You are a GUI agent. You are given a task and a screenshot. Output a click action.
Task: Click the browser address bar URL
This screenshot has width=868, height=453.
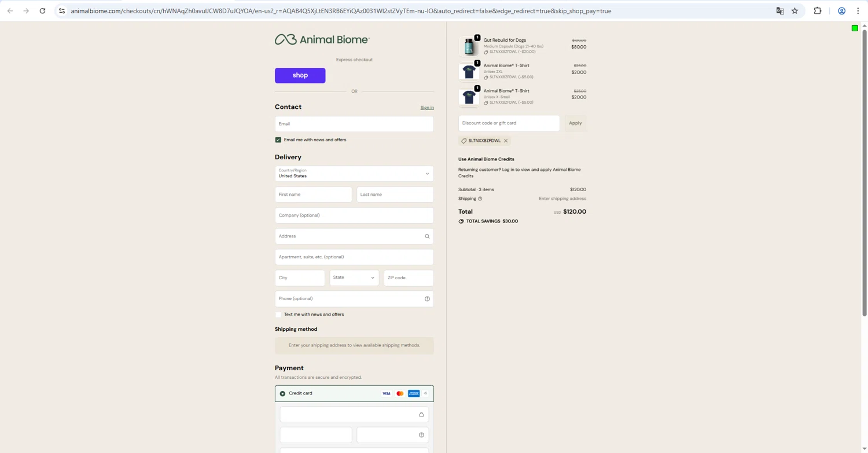pyautogui.click(x=341, y=11)
